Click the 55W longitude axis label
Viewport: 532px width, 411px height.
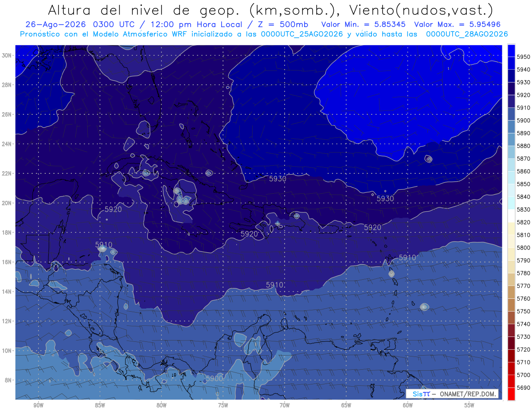469,405
